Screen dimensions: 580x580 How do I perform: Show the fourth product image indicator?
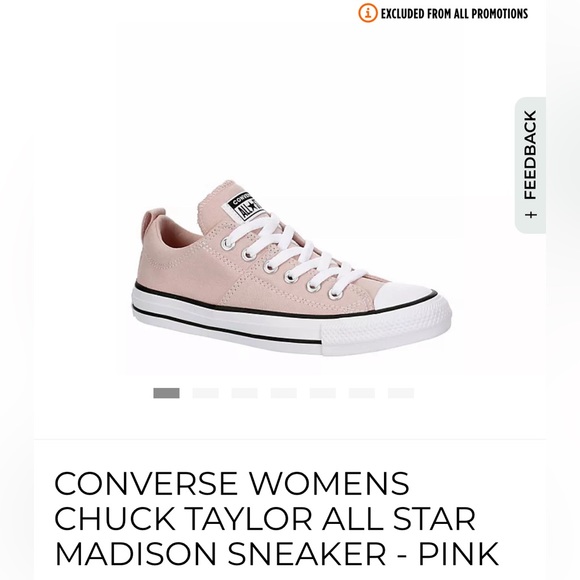284,393
